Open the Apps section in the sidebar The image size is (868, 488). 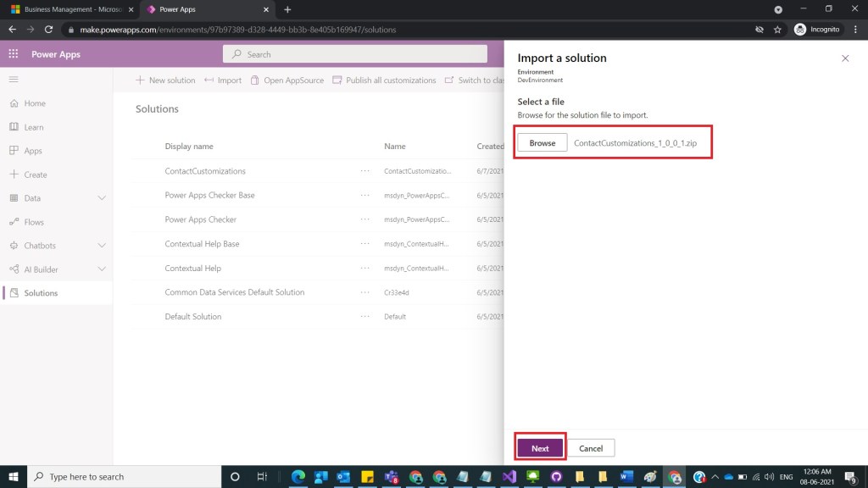point(33,151)
